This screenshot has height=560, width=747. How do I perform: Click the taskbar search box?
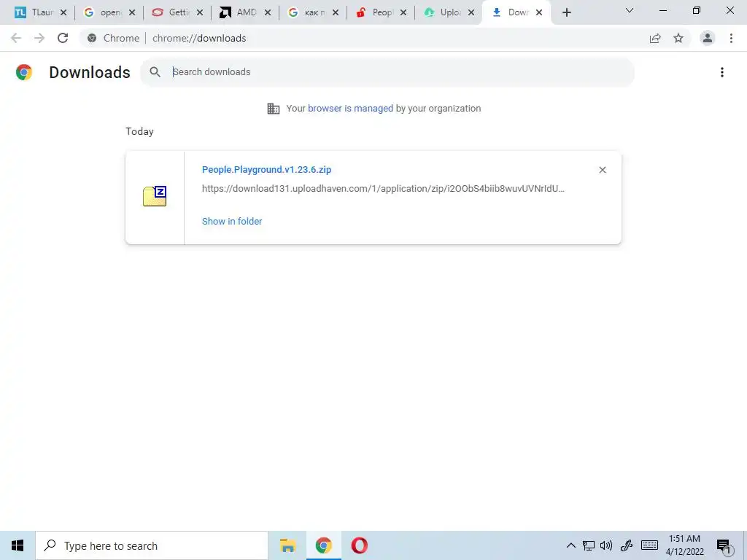152,545
